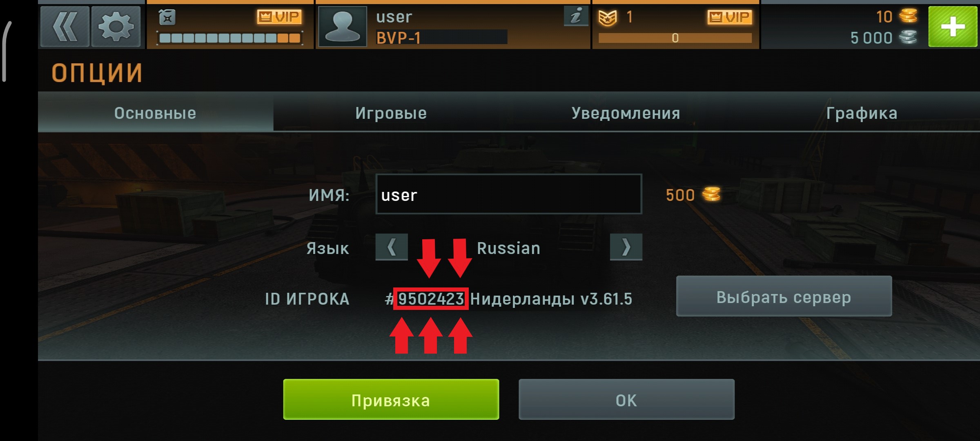Tap the green Привязка button
The height and width of the screenshot is (441, 980).
click(391, 399)
